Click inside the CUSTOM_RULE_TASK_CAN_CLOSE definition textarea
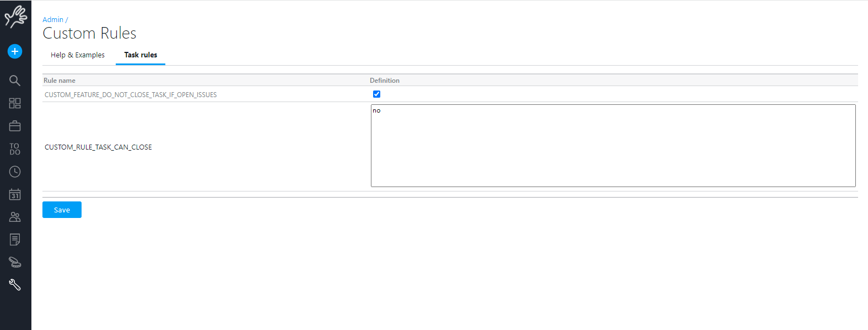 coord(613,146)
